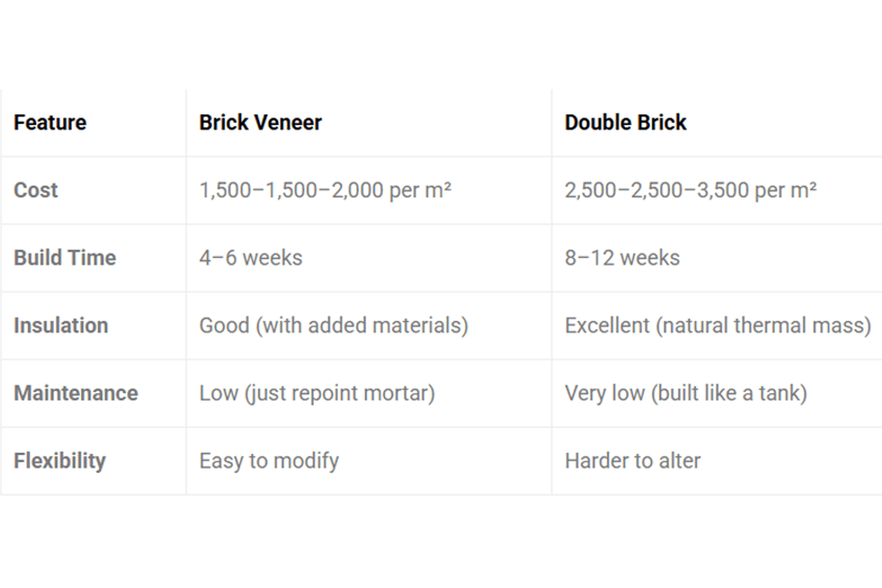The width and height of the screenshot is (882, 588).
Task: Select the 'Low (just repoint mortar)' cell
Action: (x=317, y=393)
